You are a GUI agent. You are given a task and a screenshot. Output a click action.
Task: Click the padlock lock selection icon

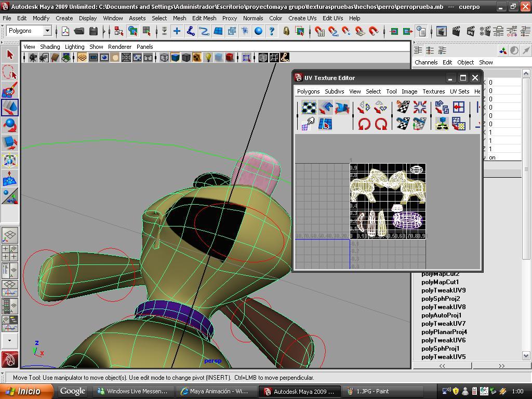[286, 31]
